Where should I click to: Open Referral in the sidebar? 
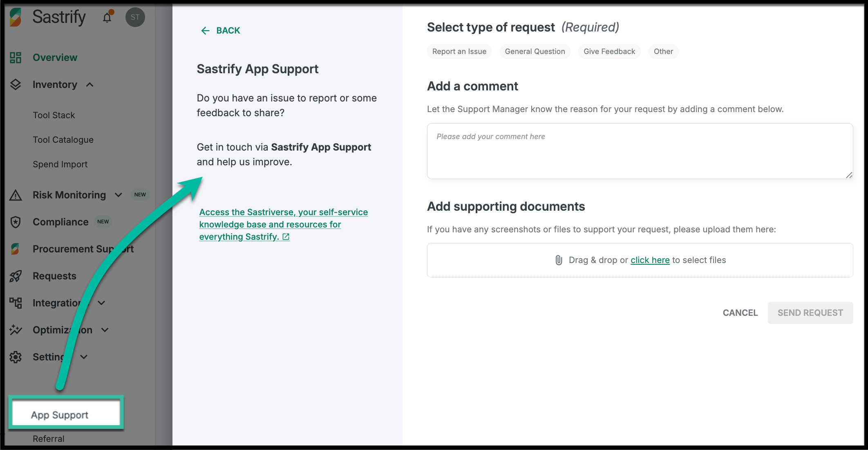49,439
